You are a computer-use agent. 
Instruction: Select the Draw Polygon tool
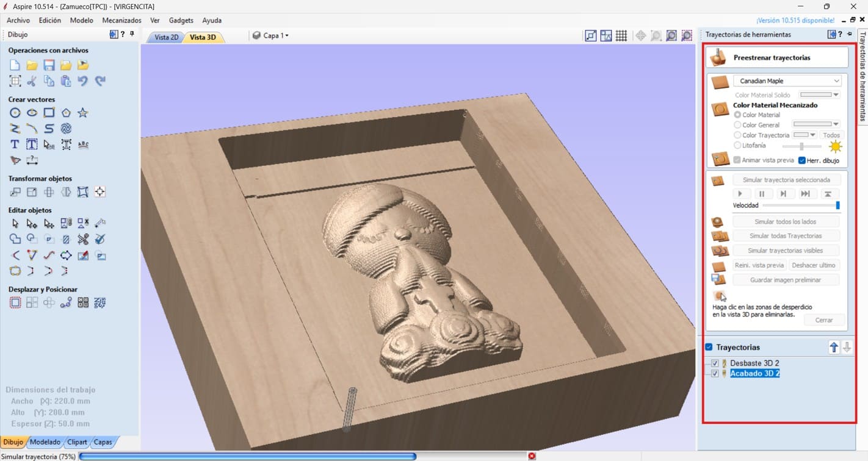(66, 113)
